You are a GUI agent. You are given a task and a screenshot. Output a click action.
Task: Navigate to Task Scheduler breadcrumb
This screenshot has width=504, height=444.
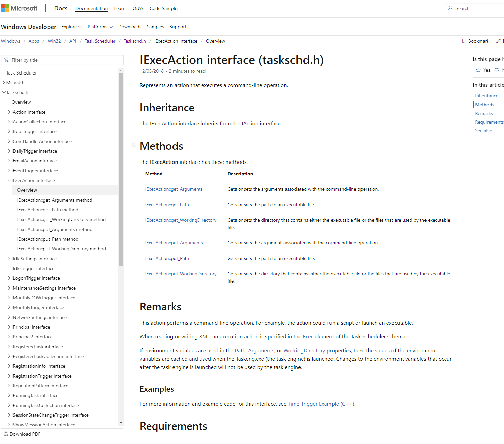tap(100, 41)
